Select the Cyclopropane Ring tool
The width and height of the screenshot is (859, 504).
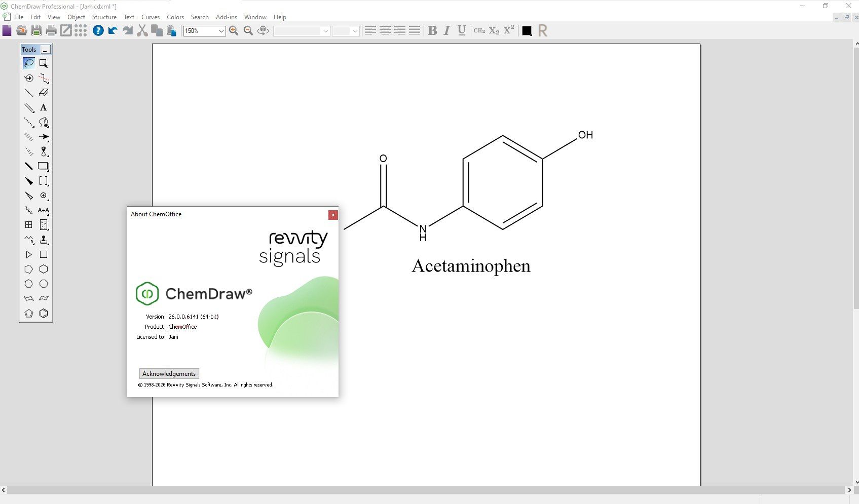pos(29,254)
